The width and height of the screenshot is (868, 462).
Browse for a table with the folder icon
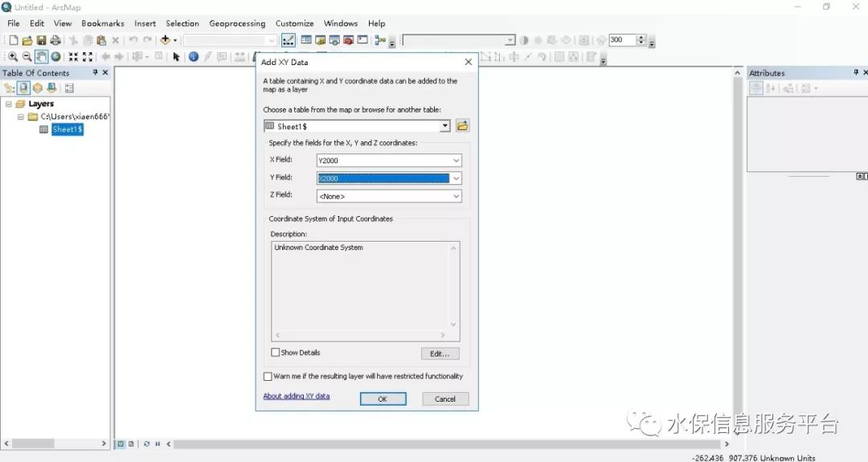coord(462,126)
